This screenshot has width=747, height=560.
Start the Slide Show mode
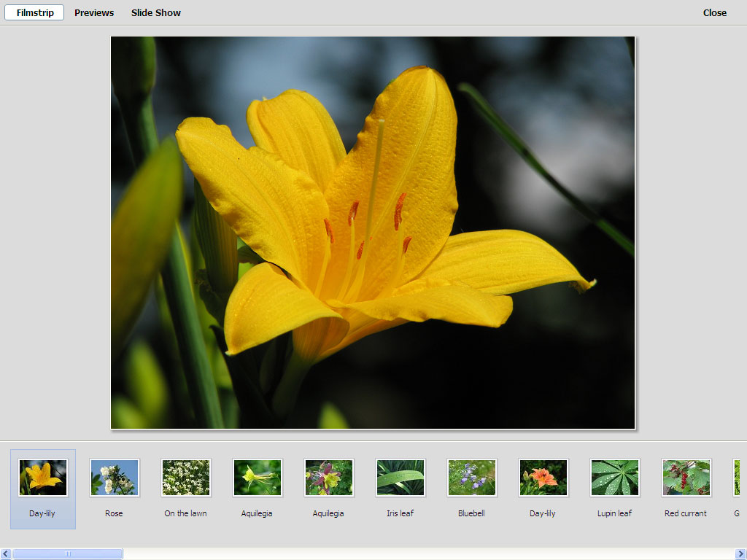(x=156, y=12)
